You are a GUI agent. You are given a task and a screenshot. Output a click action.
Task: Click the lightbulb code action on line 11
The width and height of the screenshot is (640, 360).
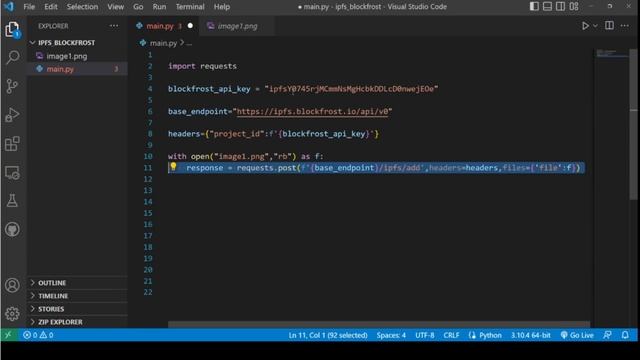[173, 166]
